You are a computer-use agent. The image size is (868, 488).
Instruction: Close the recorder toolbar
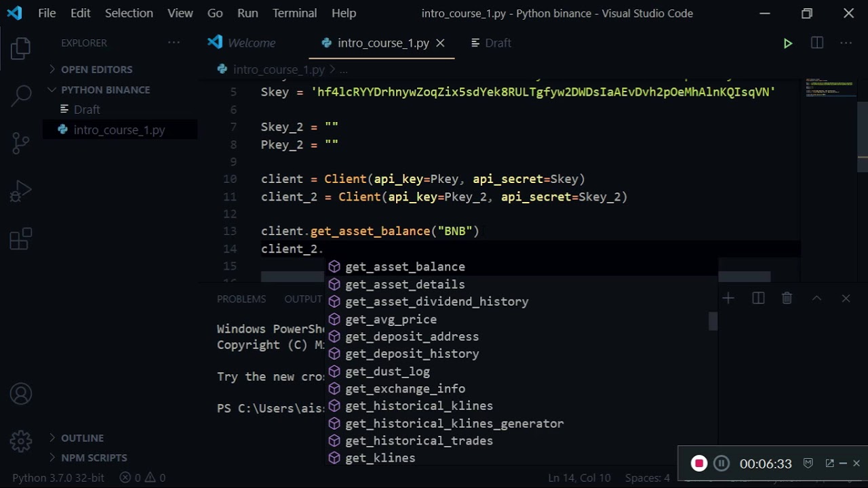[x=856, y=464]
